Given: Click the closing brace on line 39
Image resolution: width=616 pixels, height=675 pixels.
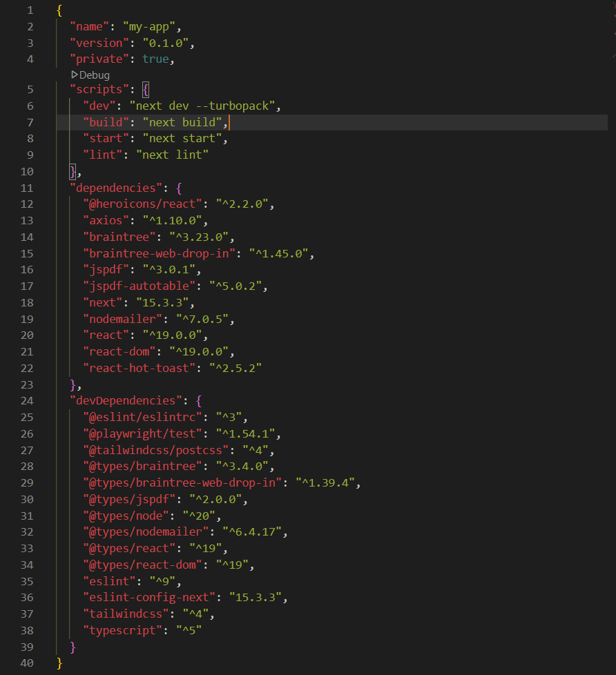Looking at the screenshot, I should [73, 647].
